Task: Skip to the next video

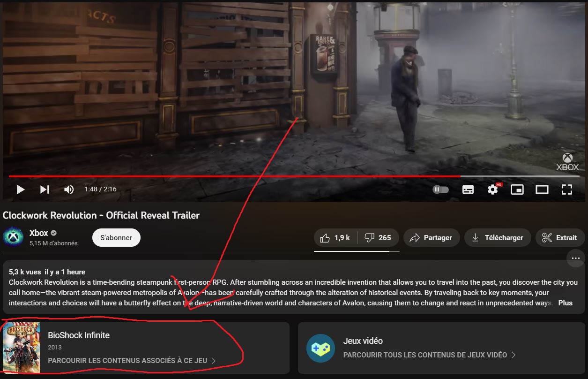Action: point(45,189)
